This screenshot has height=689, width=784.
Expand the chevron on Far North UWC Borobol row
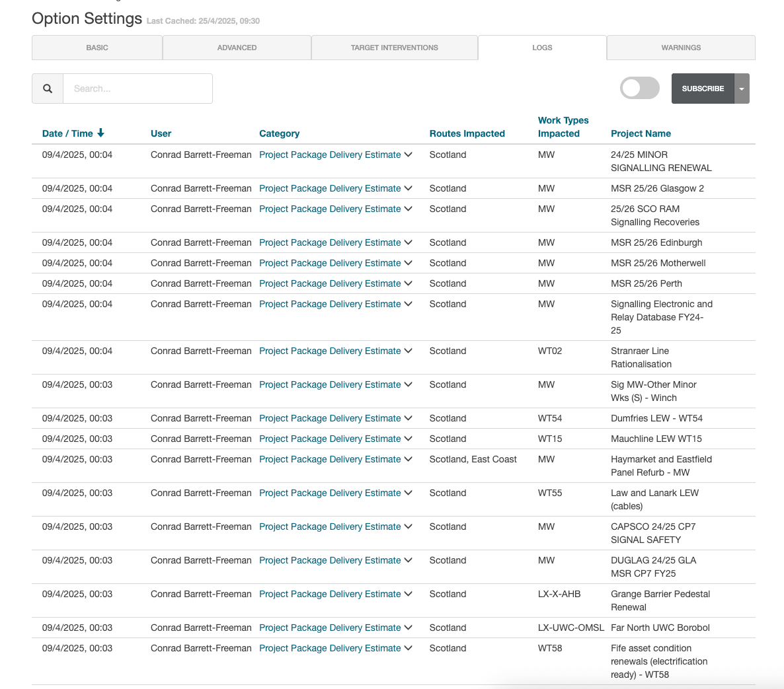pyautogui.click(x=409, y=628)
